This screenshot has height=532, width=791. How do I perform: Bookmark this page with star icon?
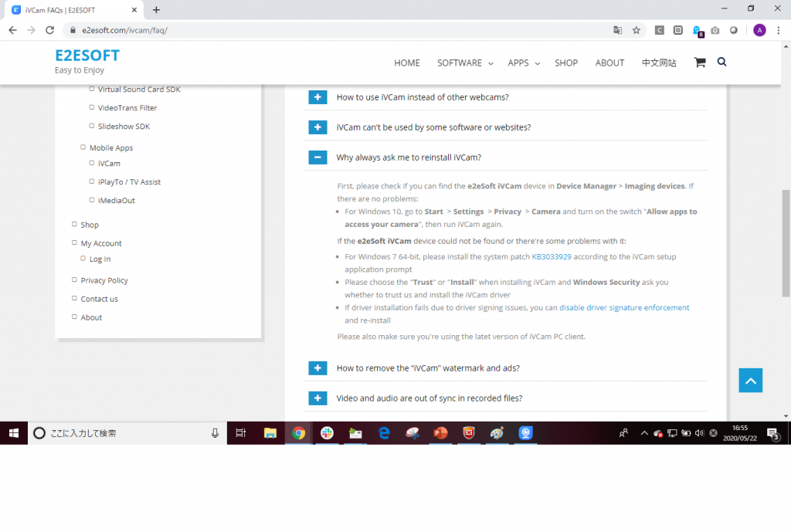[x=637, y=30]
